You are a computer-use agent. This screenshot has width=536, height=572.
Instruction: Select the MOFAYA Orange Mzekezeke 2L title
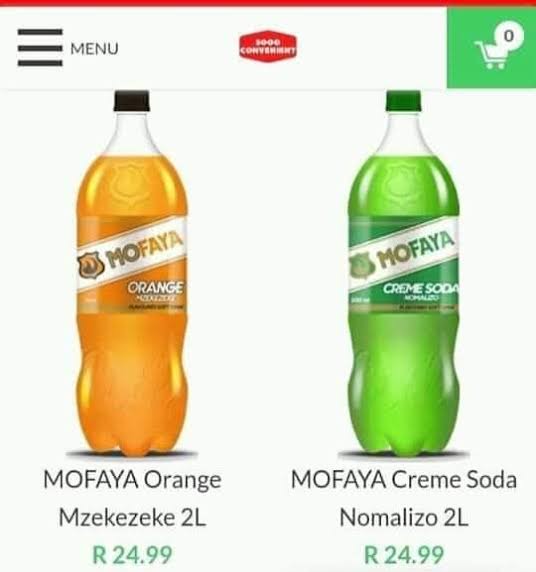(x=132, y=498)
